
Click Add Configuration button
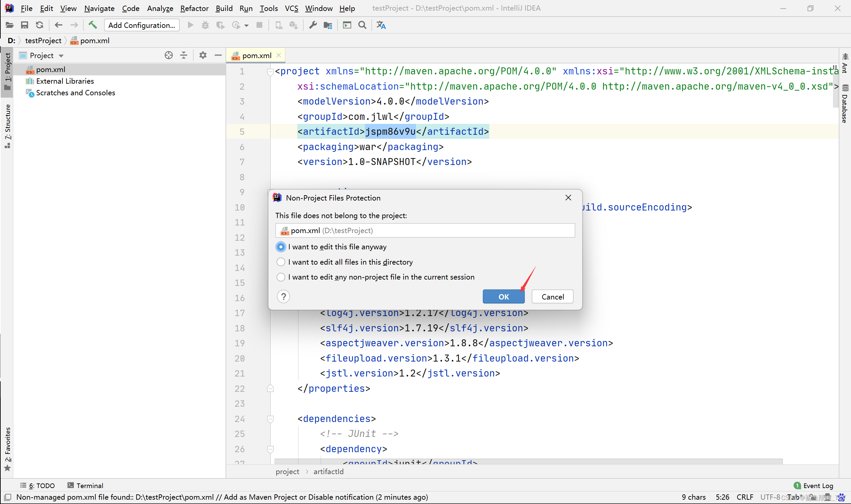coord(142,25)
